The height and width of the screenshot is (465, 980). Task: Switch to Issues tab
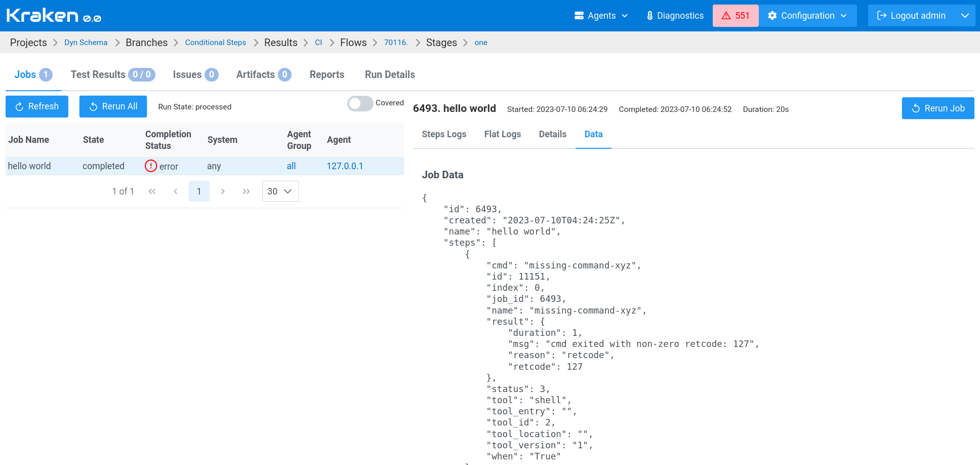[195, 74]
